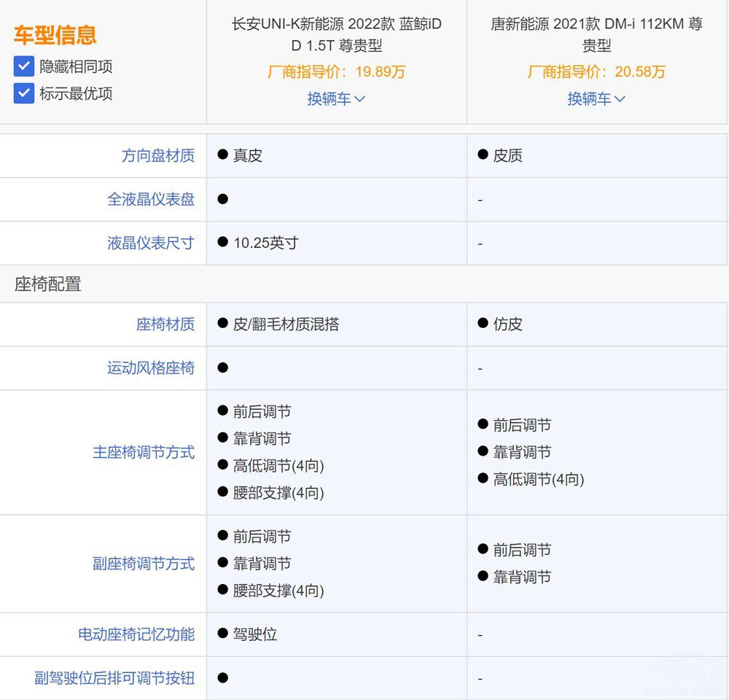Click the 主座椅调节方式 label
This screenshot has width=729, height=700.
143,452
